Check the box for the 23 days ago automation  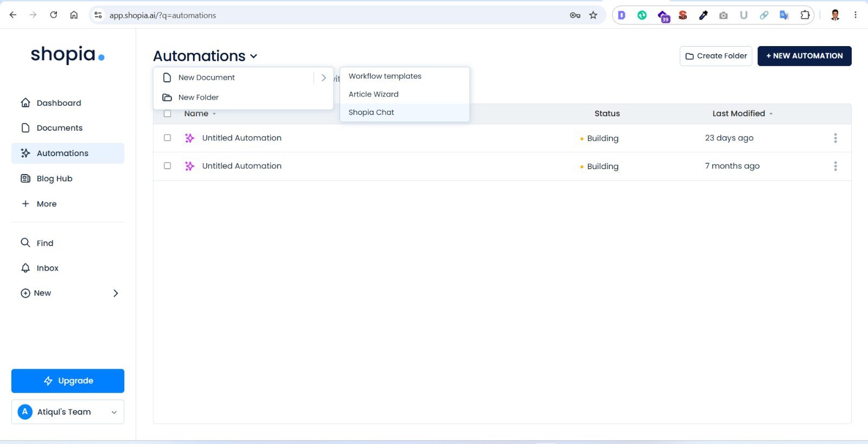pos(168,138)
